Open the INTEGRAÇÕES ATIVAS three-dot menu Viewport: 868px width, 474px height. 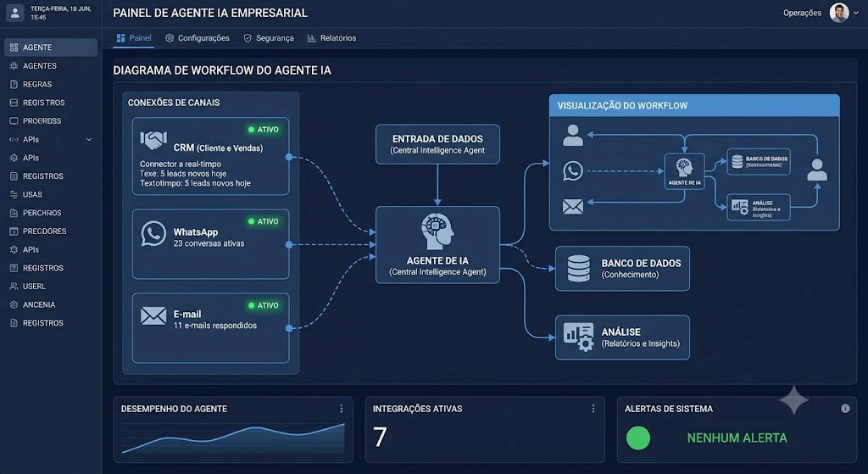(593, 409)
